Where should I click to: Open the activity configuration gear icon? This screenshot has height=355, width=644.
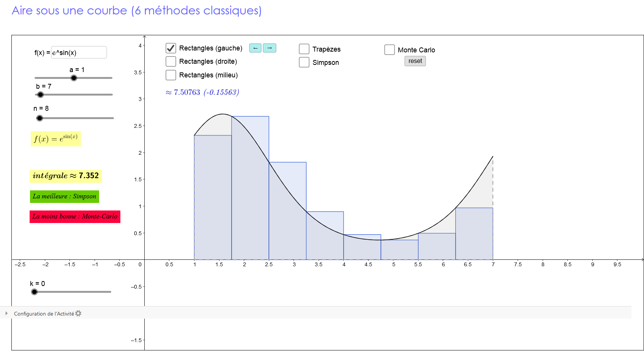[78, 313]
